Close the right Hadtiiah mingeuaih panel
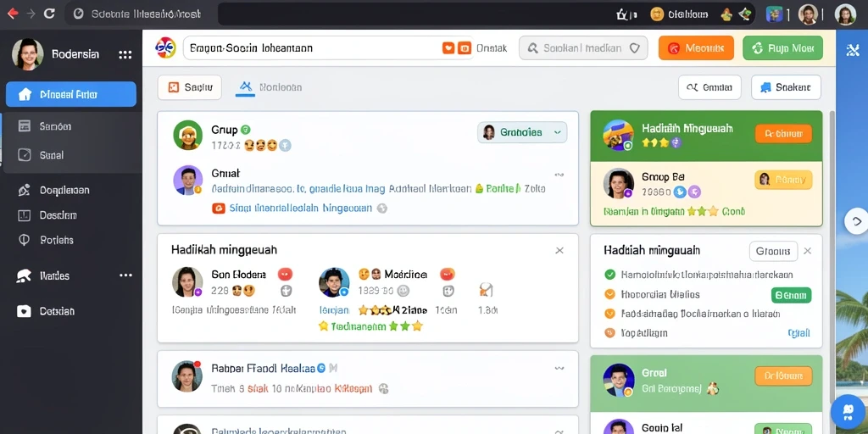868x434 pixels. pyautogui.click(x=808, y=251)
